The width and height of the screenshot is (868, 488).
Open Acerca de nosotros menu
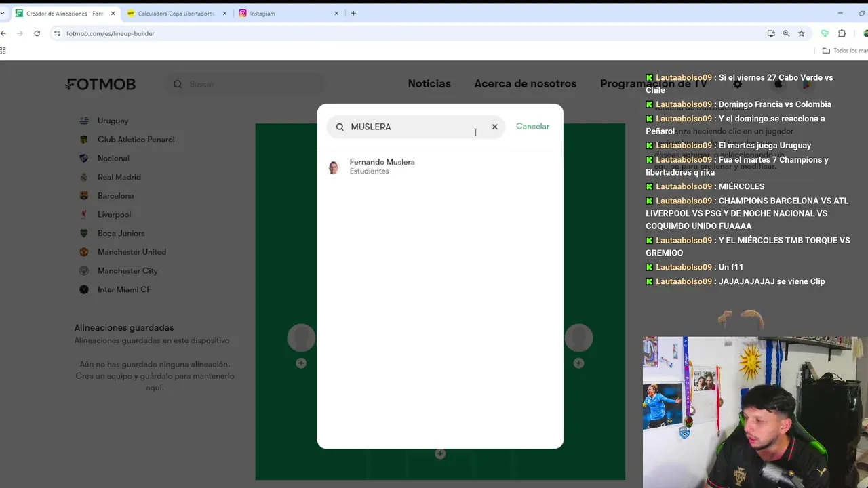point(525,83)
